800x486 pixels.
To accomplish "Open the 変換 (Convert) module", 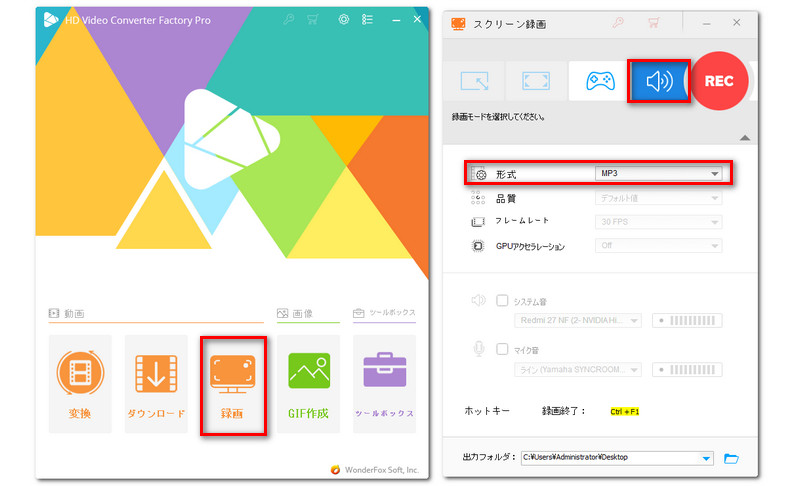I will [80, 383].
